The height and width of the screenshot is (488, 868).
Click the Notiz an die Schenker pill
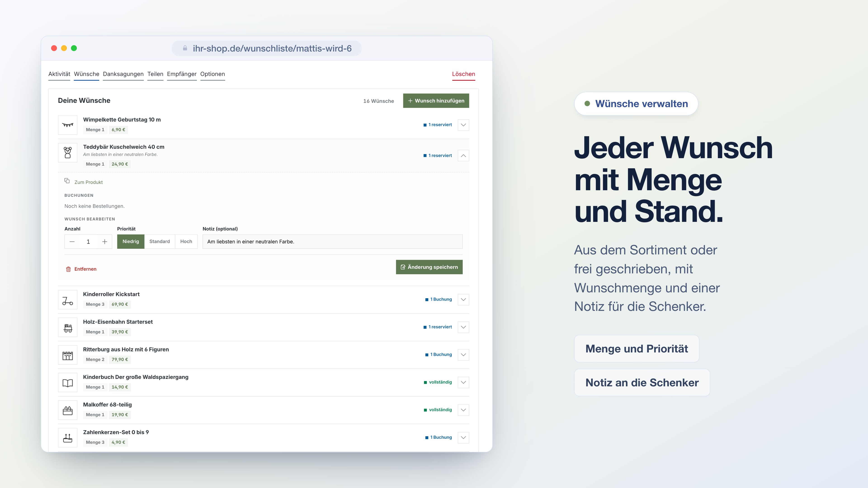642,382
